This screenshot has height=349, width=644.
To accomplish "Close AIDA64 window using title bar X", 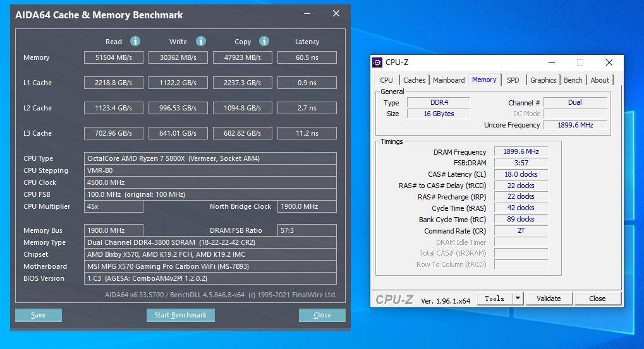I will coord(336,13).
